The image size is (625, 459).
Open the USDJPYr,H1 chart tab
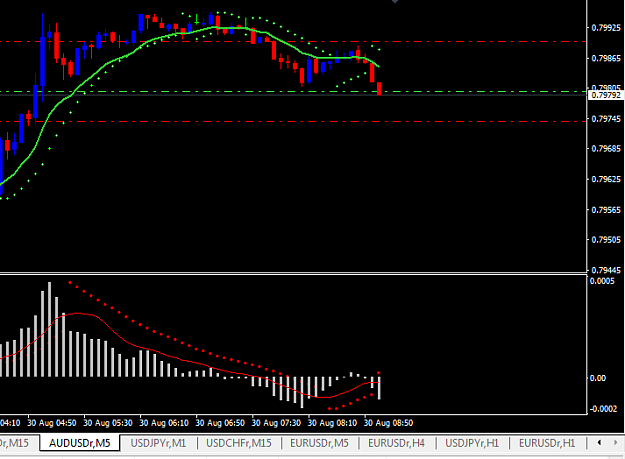(x=472, y=443)
